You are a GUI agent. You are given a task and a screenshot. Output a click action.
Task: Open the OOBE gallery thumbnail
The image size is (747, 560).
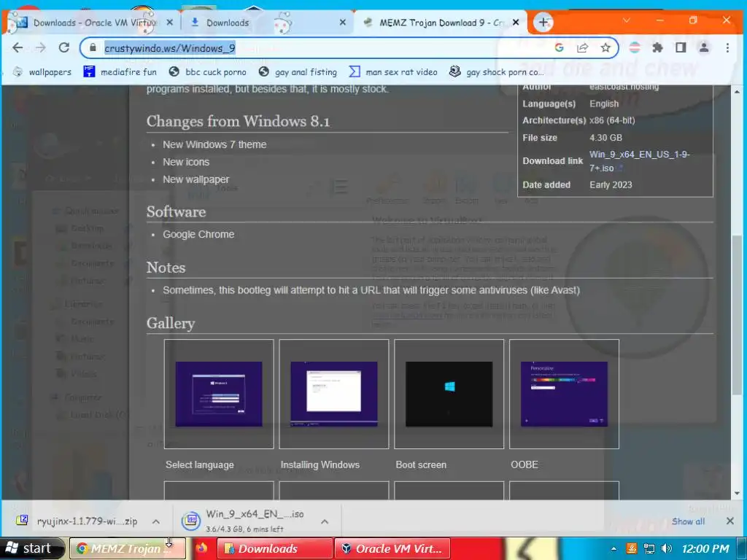564,394
